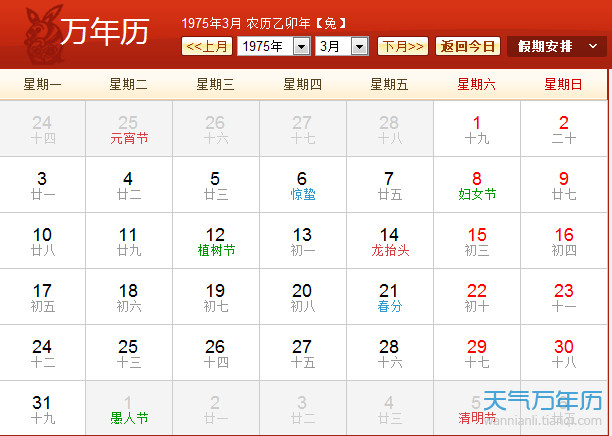Select March 2 (二十)

click(564, 129)
